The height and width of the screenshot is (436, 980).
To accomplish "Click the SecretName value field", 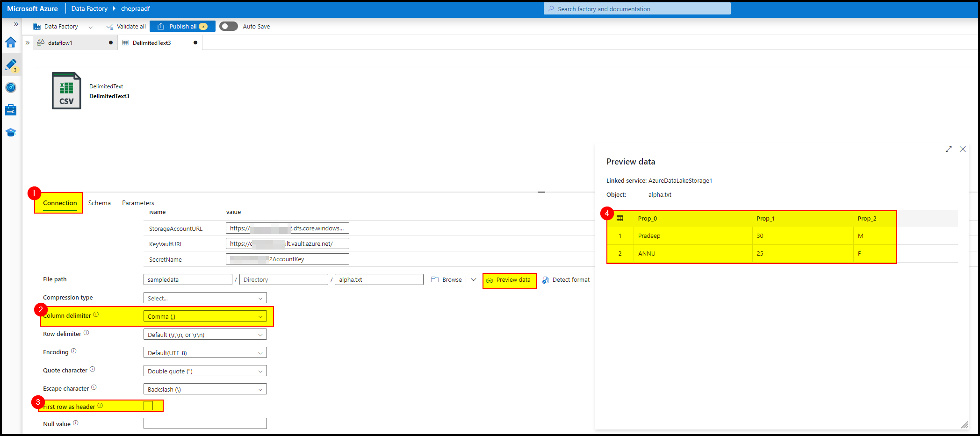I will click(x=287, y=259).
